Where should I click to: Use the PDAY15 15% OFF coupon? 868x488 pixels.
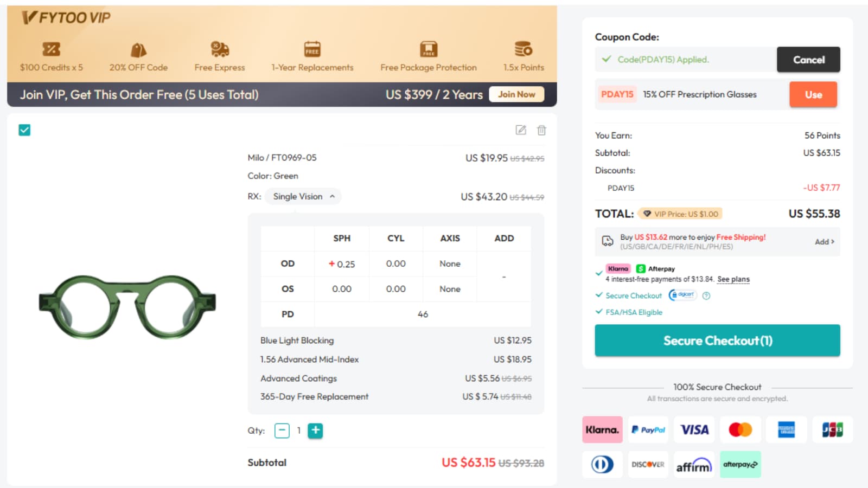[x=813, y=94]
